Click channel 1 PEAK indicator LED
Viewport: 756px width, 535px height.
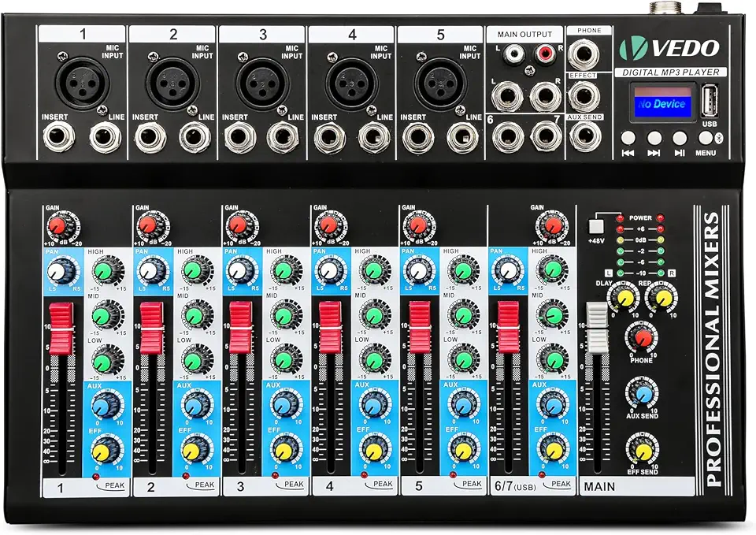coord(95,477)
